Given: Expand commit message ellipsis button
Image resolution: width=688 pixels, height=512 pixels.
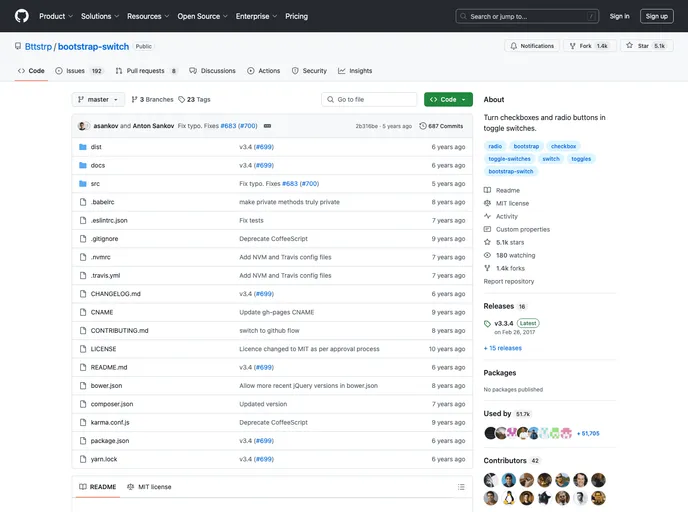Looking at the screenshot, I should (x=267, y=126).
